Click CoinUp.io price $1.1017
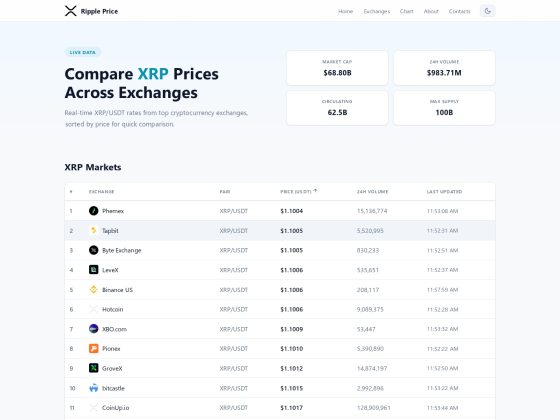560x420 pixels. pos(291,408)
